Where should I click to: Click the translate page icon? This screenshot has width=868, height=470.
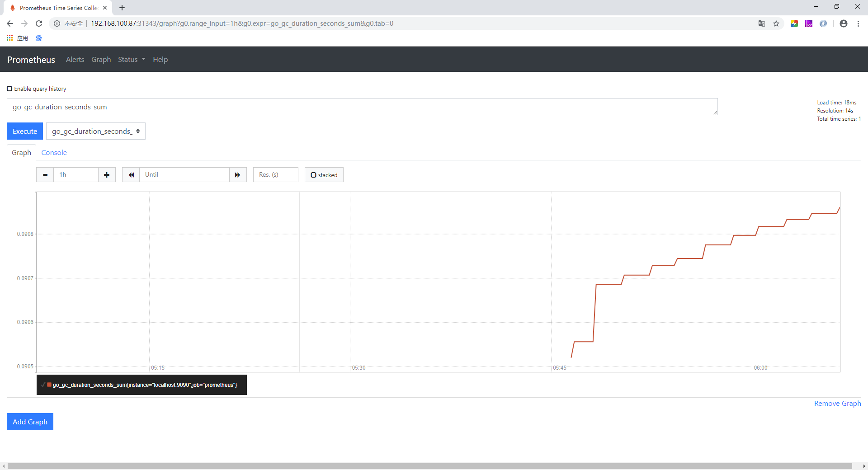click(x=762, y=23)
